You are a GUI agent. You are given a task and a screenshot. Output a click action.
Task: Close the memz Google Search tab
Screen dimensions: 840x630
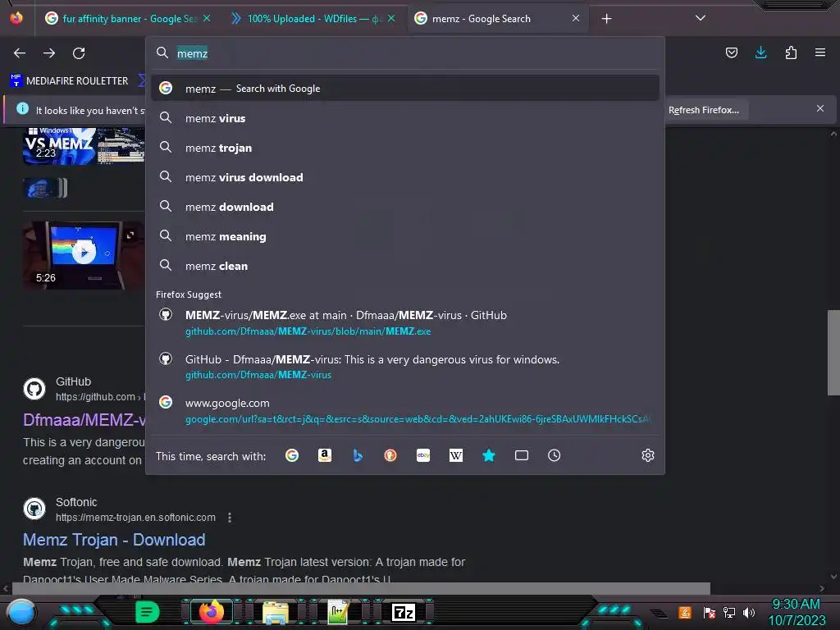click(576, 18)
